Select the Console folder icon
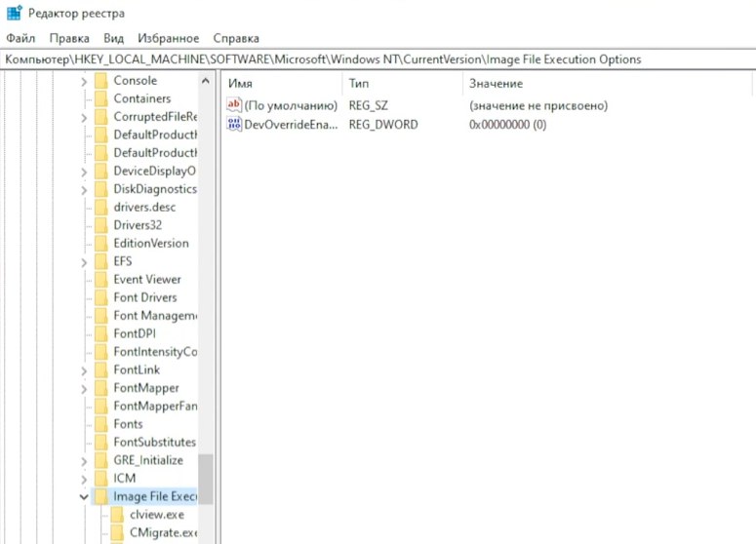The height and width of the screenshot is (544, 756). click(x=100, y=81)
